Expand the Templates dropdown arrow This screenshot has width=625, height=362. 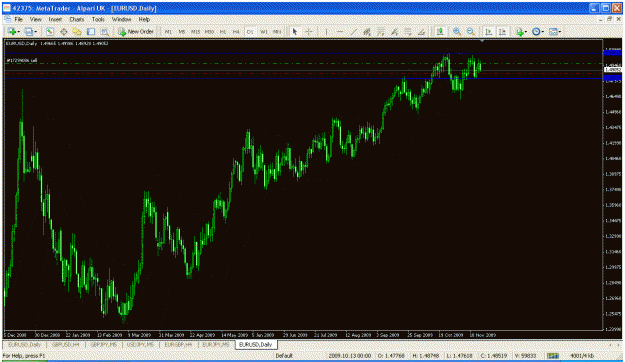[560, 31]
